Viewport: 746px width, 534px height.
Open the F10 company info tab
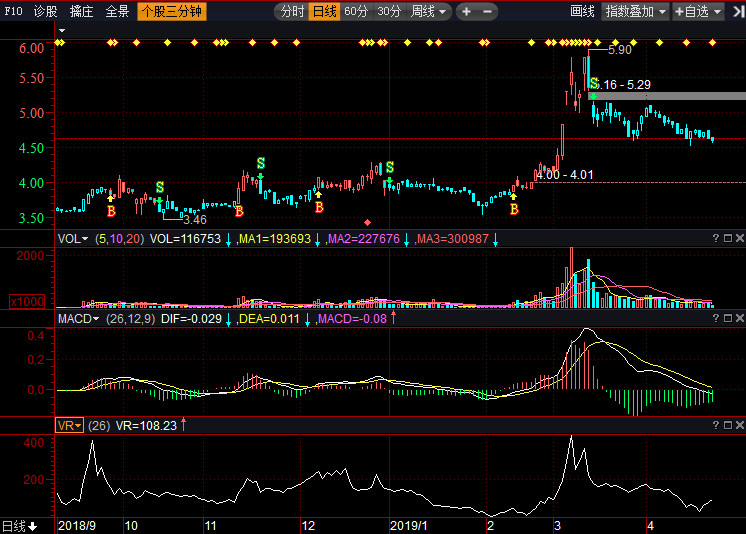(13, 12)
